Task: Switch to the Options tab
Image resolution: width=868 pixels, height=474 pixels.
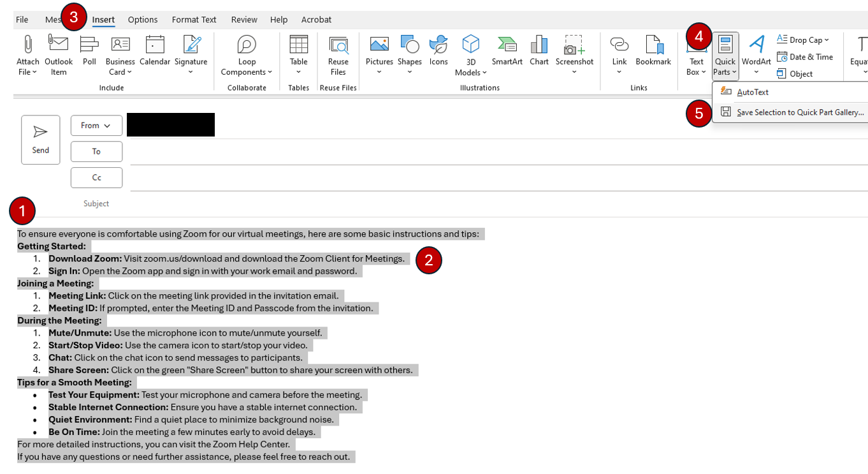Action: click(143, 20)
